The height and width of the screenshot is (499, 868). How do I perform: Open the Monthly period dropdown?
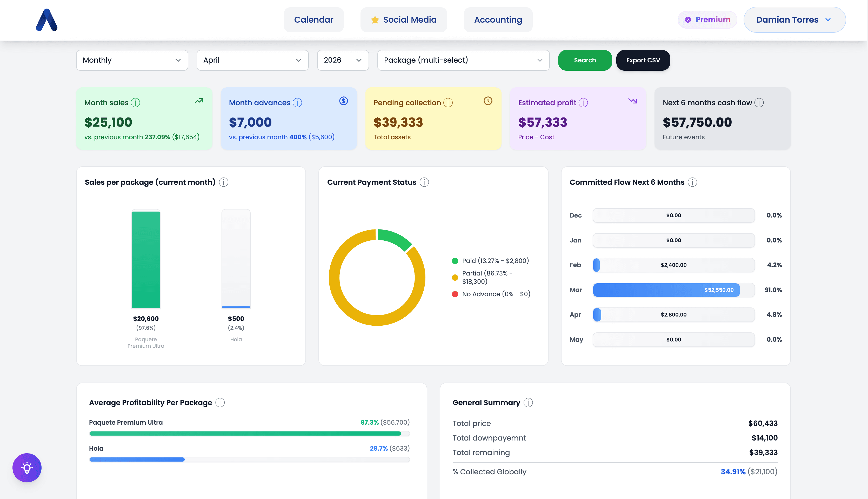coord(132,60)
